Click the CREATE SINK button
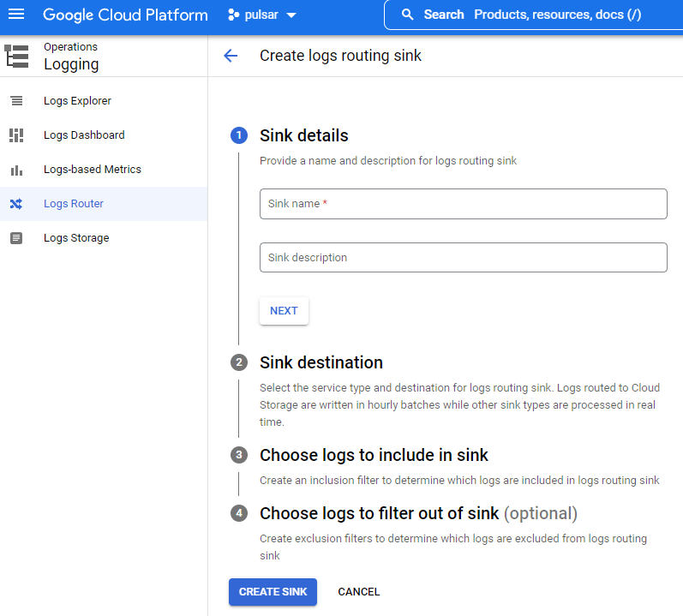Viewport: 683px width, 616px height. pos(273,592)
